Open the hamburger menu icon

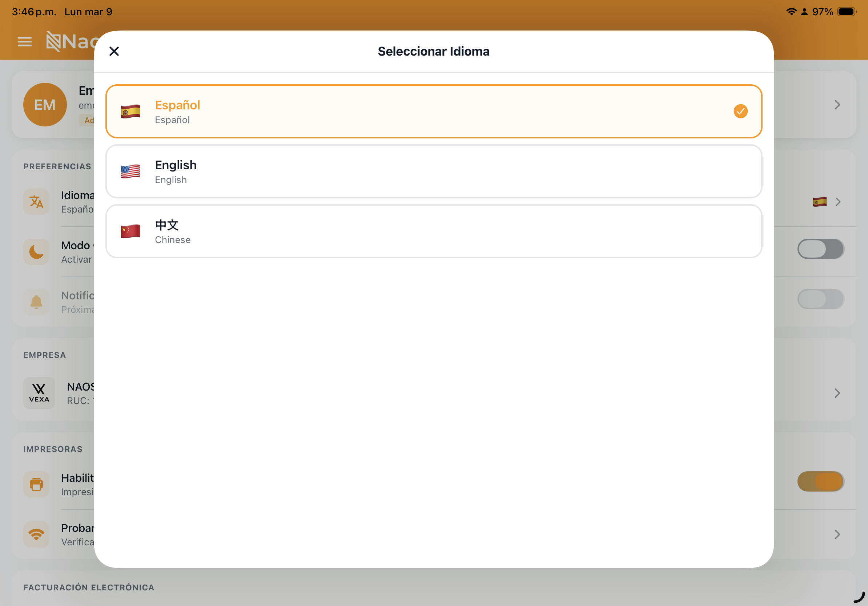(25, 41)
